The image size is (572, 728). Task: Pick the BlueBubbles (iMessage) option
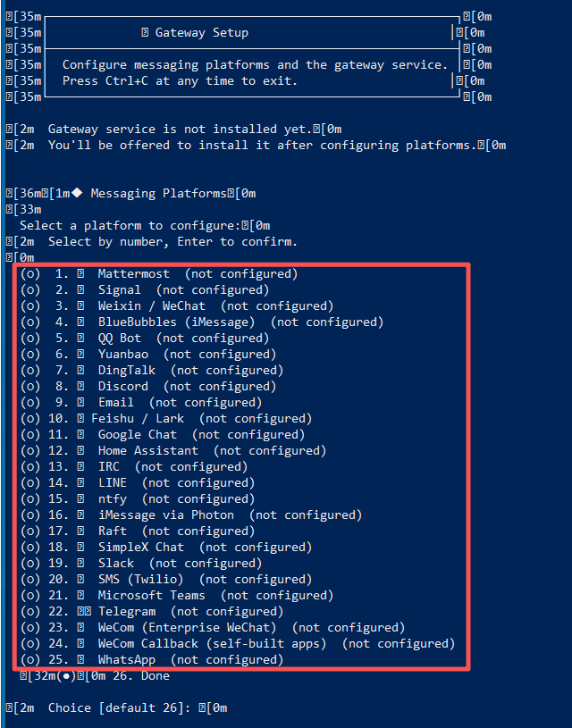(202, 322)
